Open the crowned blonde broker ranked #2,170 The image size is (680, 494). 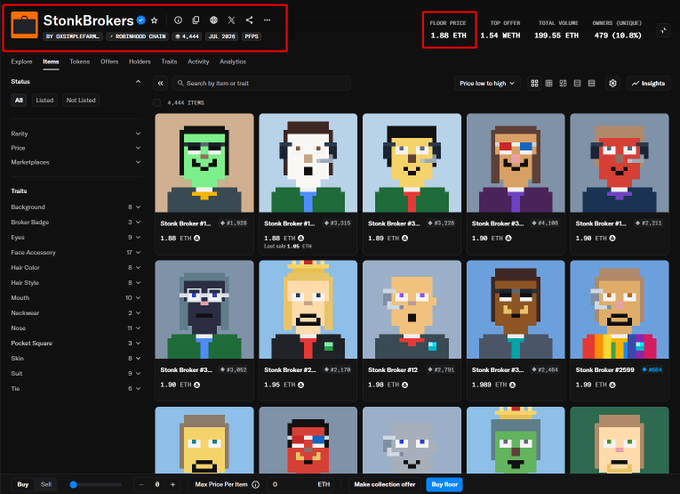pyautogui.click(x=308, y=310)
